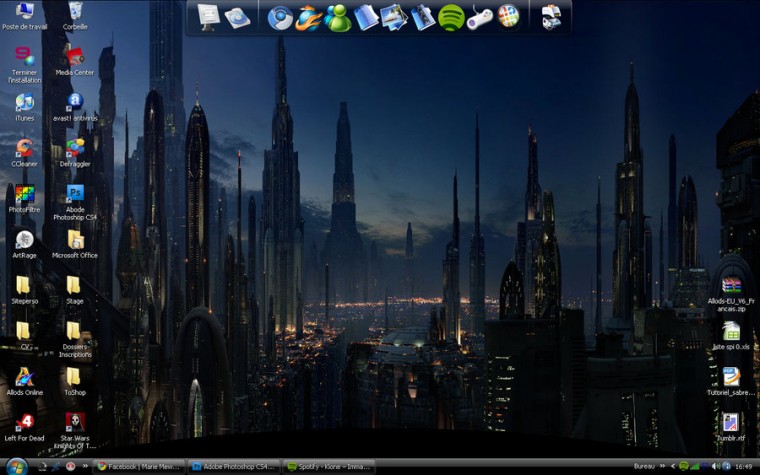
Task: Select the Star Wars Knights game icon
Action: (75, 431)
